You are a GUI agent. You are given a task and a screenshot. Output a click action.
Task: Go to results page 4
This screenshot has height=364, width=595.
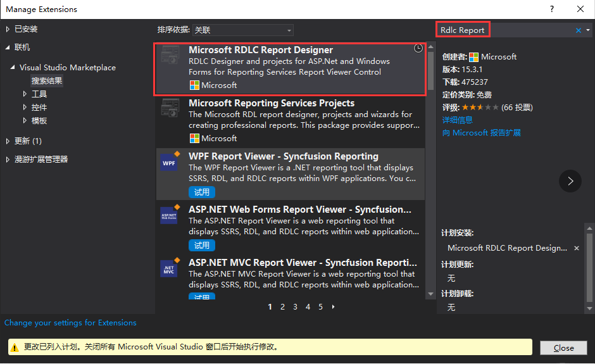(308, 306)
